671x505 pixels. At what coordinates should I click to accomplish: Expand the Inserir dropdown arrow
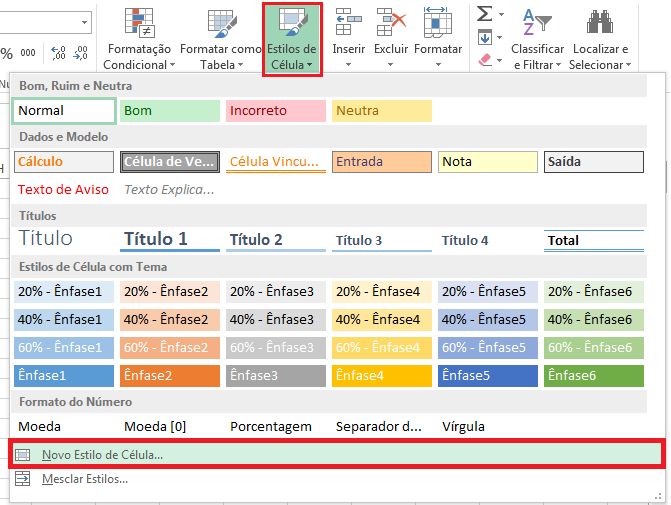click(x=348, y=64)
